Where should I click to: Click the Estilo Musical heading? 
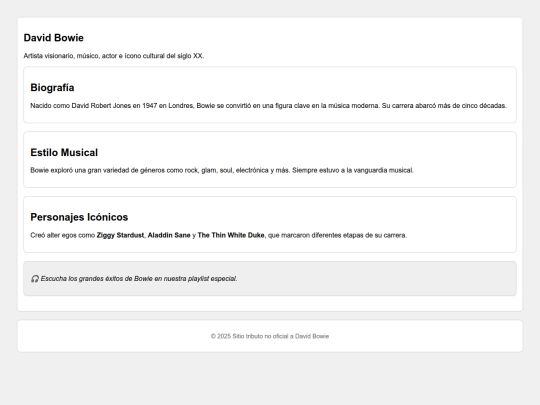(64, 152)
